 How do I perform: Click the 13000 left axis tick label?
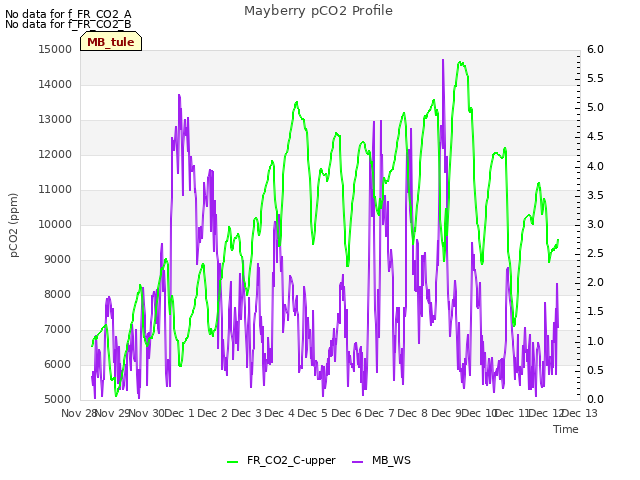click(x=55, y=120)
